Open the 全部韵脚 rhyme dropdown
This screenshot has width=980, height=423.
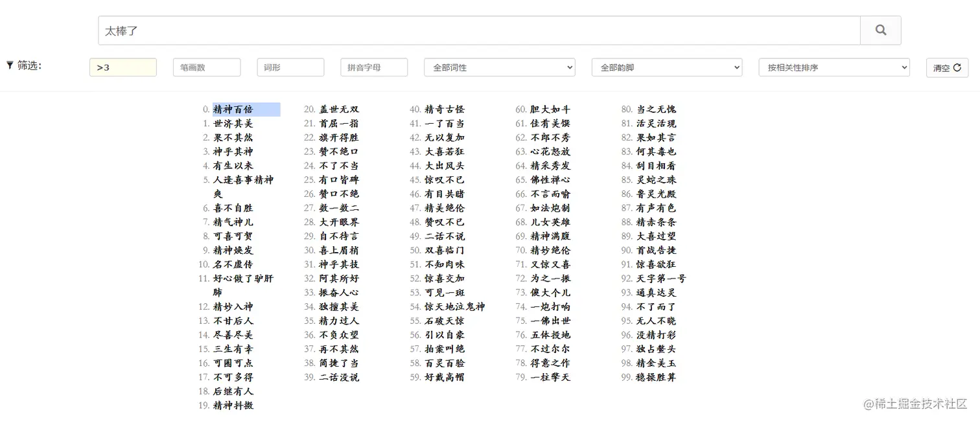[667, 67]
